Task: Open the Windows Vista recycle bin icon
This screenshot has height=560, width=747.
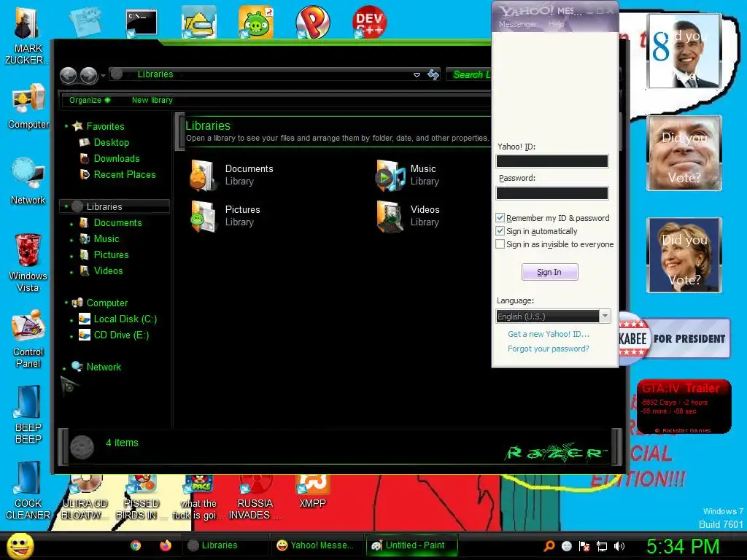Action: (x=28, y=262)
